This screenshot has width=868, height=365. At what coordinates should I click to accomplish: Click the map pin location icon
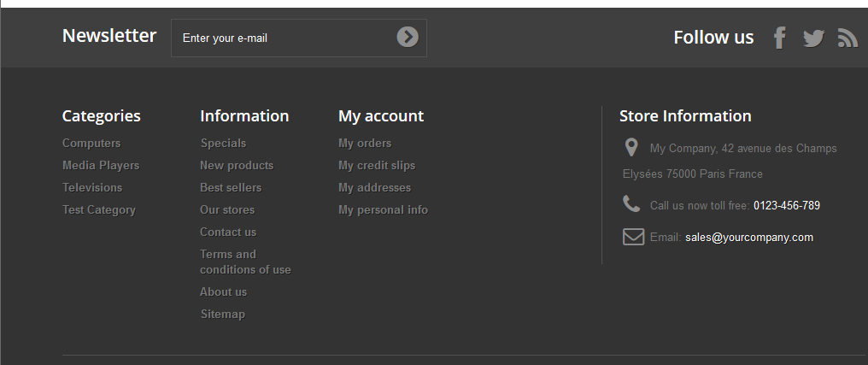click(631, 148)
